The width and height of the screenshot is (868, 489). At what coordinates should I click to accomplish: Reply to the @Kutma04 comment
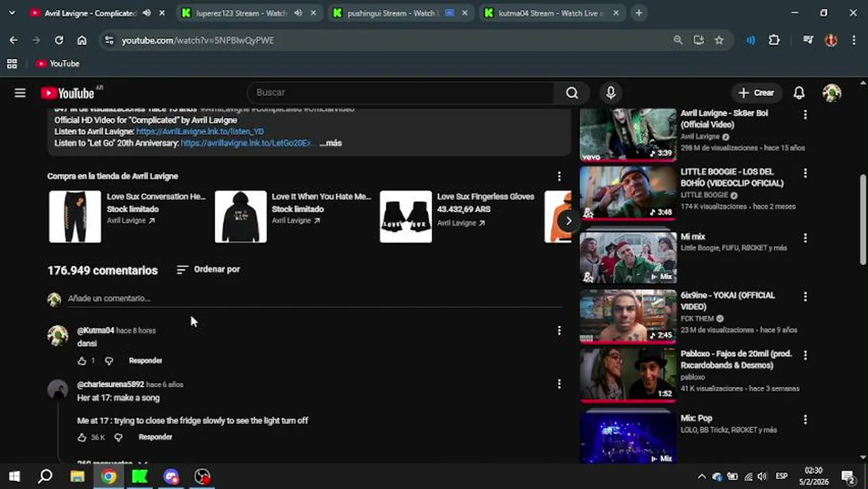145,361
